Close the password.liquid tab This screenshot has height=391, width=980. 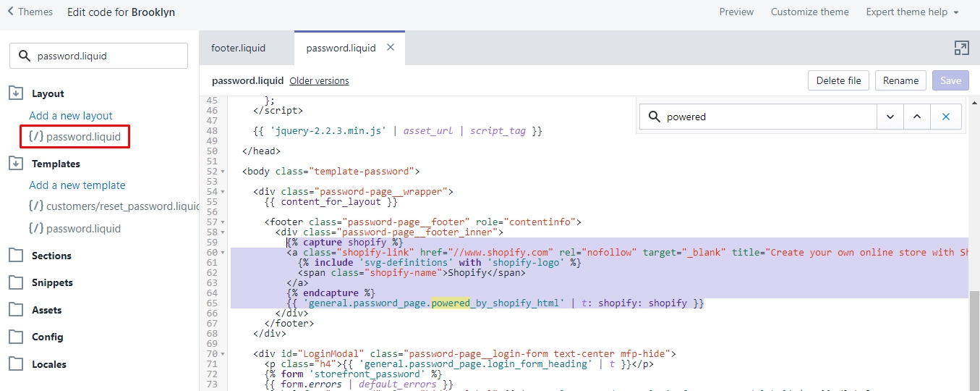(x=391, y=48)
